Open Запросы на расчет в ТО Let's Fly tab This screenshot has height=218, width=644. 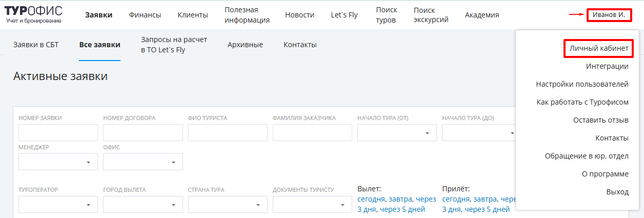tap(174, 45)
